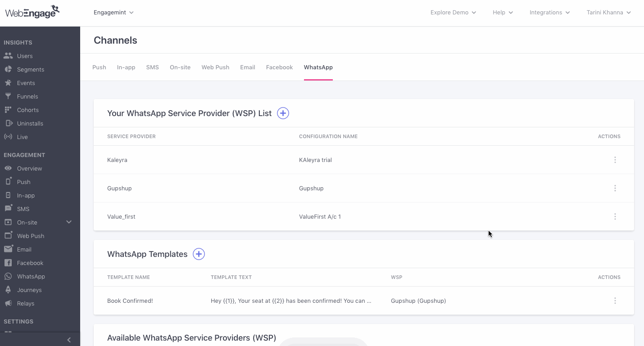Open Users in the sidebar
The image size is (644, 346).
pyautogui.click(x=25, y=56)
